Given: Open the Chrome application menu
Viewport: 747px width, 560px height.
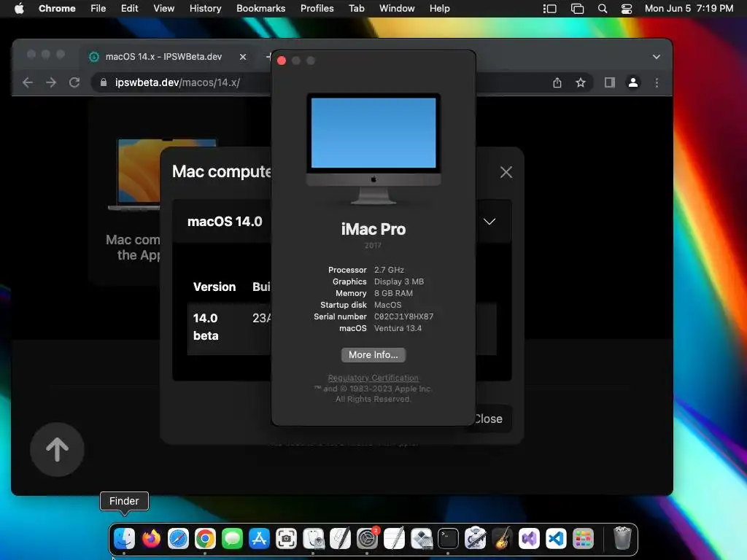Looking at the screenshot, I should (57, 9).
